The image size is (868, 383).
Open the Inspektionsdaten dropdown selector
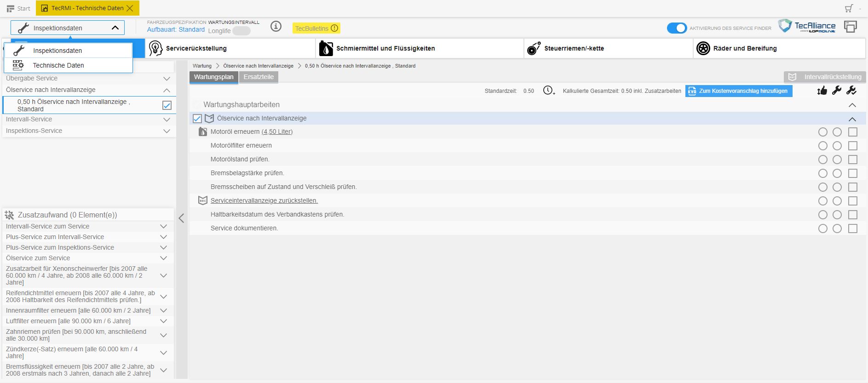click(x=67, y=28)
